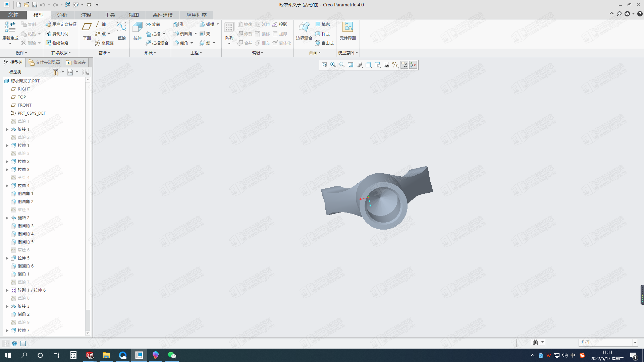Open the Component Interface (元件界面) tool

point(347,31)
